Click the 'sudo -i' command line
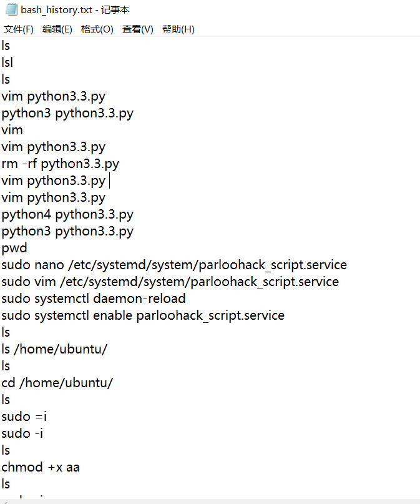Screen dimensions: 420x504 coord(22,433)
